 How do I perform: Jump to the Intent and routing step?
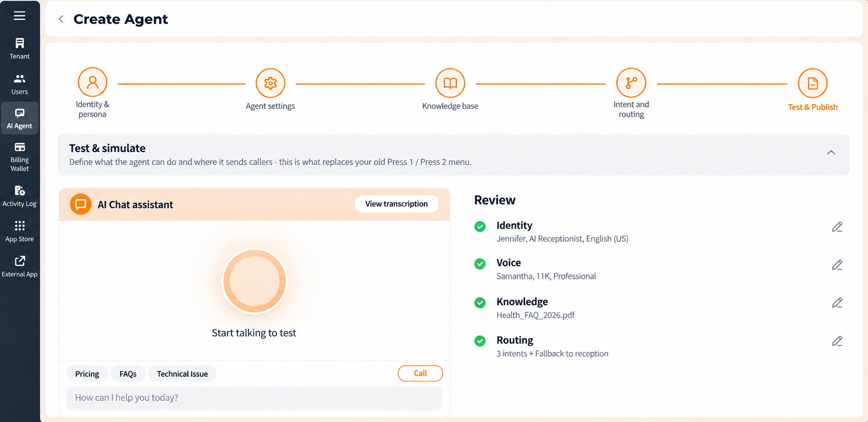pos(631,93)
